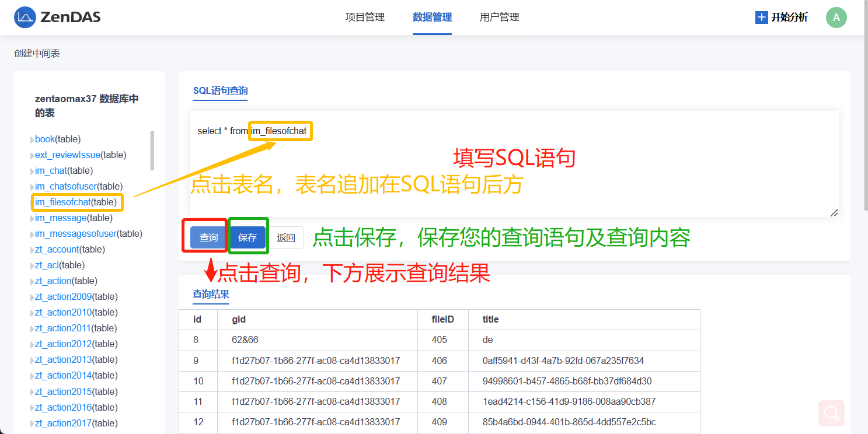This screenshot has height=434, width=868.
Task: Open the 项目管理 menu
Action: 365,17
